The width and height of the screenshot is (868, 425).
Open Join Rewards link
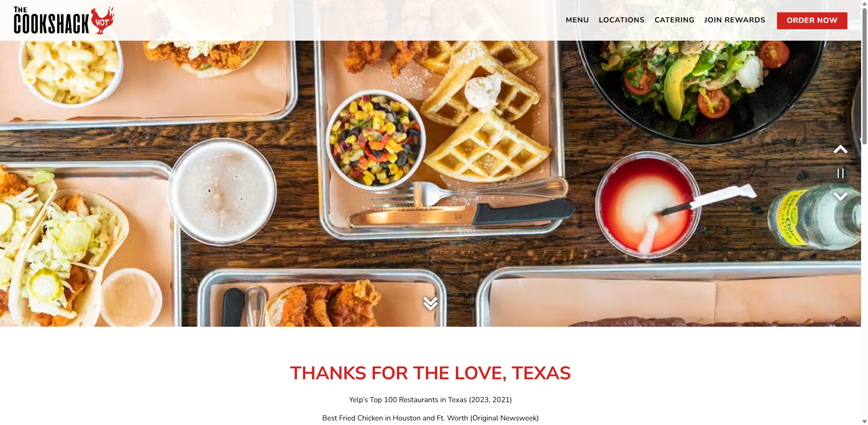tap(734, 20)
